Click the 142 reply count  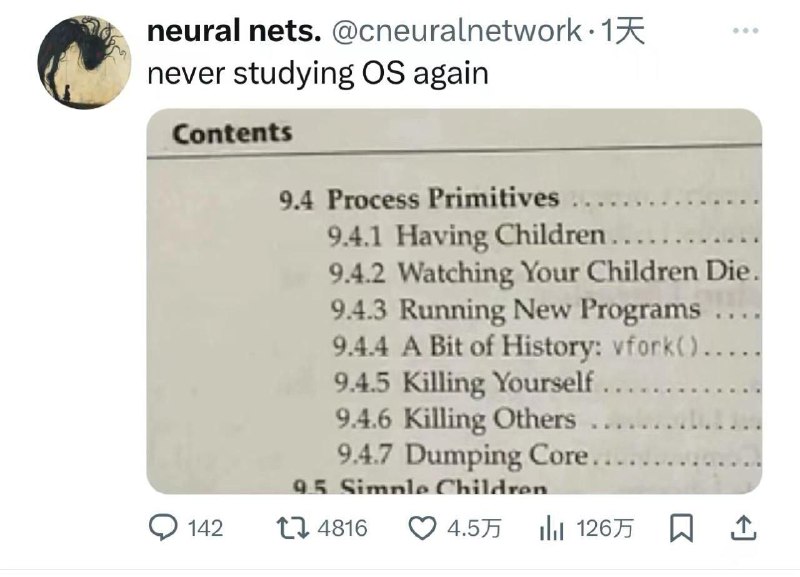[x=205, y=528]
